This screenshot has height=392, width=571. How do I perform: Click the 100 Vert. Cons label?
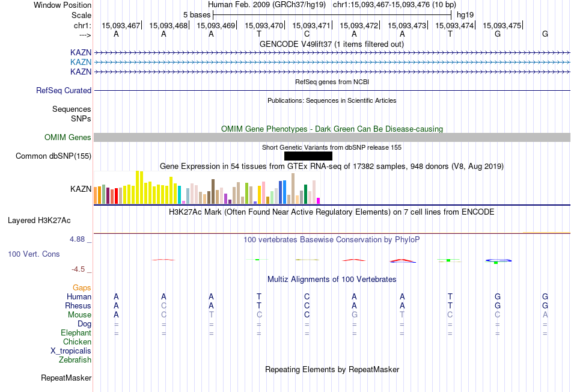34,254
